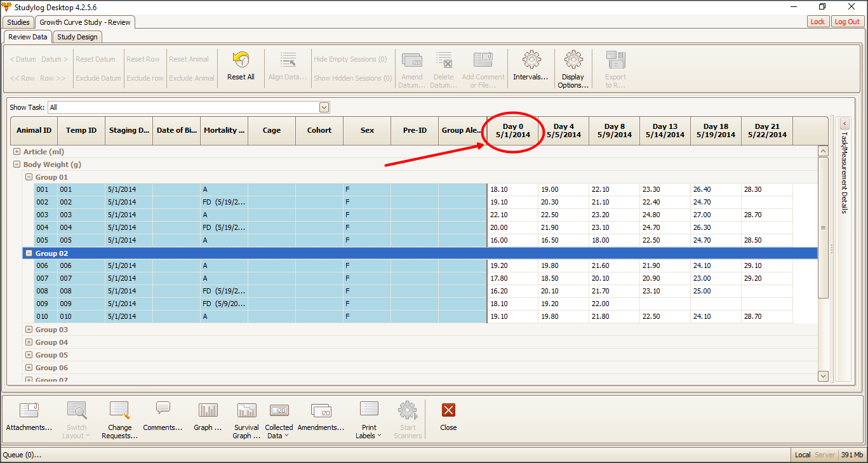Click the Reset All icon
The width and height of the screenshot is (868, 463).
241,61
